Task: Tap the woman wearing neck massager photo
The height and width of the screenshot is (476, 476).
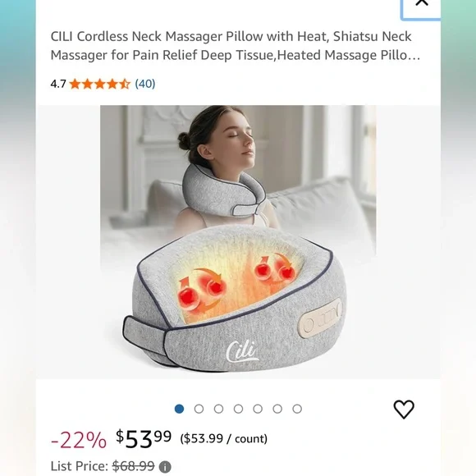Action: [x=223, y=166]
